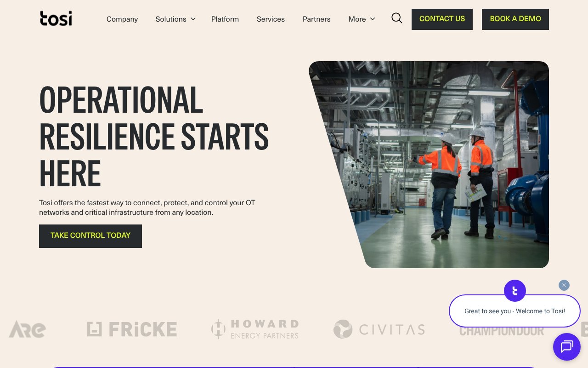Click the Championdoor logo
This screenshot has width=588, height=368.
[x=501, y=331]
